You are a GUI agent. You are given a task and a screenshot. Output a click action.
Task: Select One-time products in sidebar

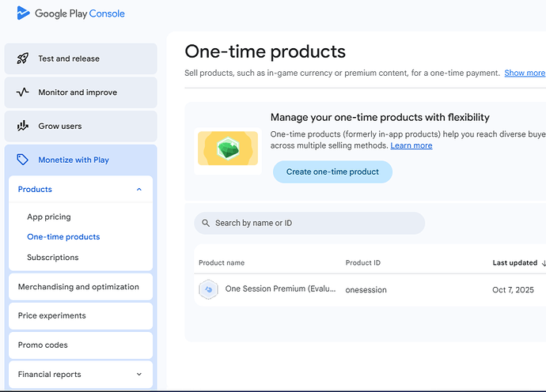[63, 237]
